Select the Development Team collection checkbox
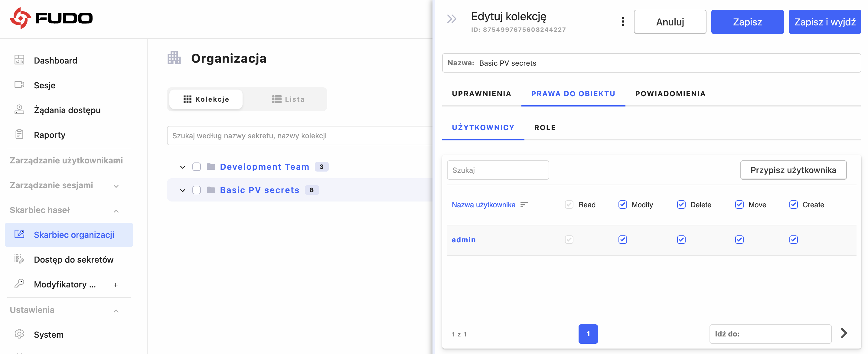The height and width of the screenshot is (354, 868). point(197,166)
